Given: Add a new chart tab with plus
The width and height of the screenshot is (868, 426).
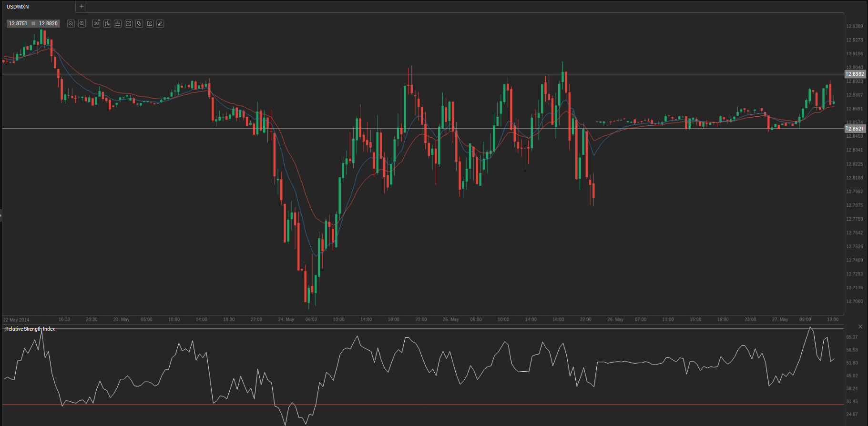Looking at the screenshot, I should [82, 7].
